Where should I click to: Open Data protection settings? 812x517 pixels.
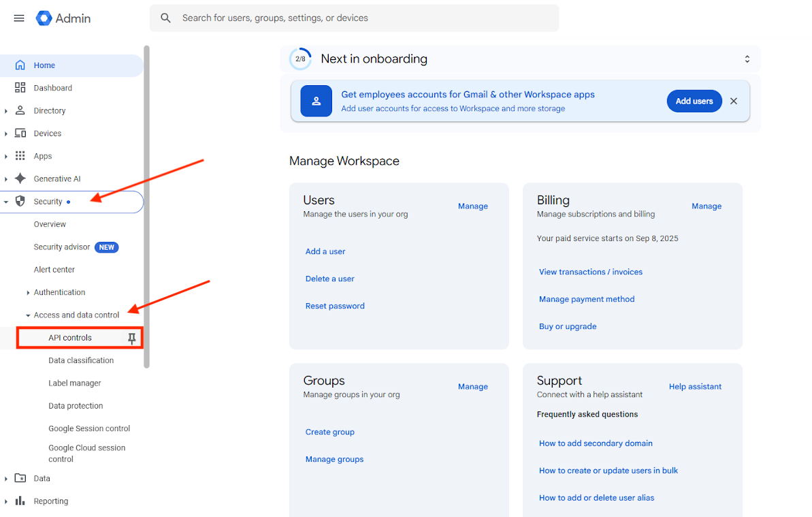click(x=76, y=405)
